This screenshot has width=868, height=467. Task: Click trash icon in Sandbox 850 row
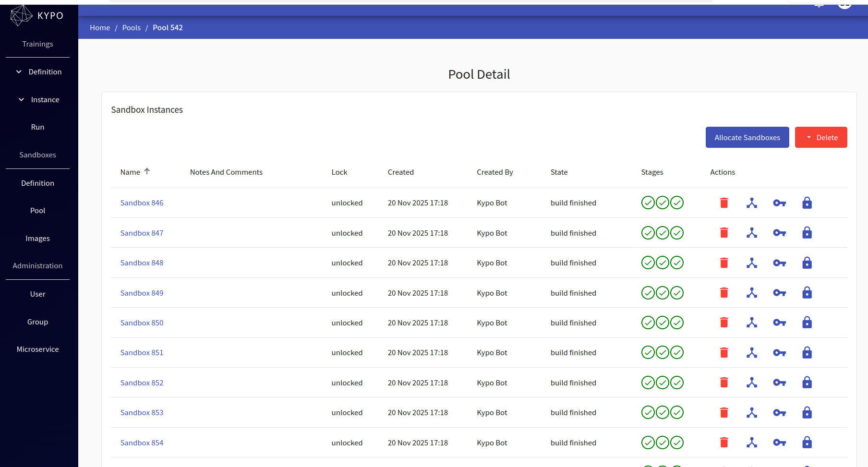pyautogui.click(x=724, y=323)
